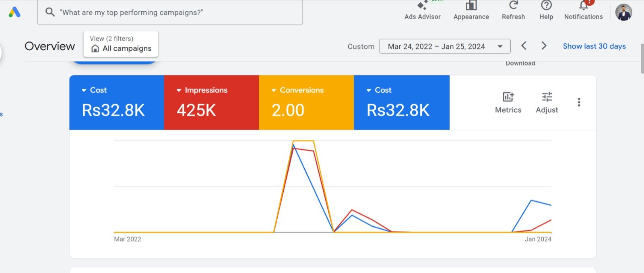Open the All campaigns view selector
Screen dimensions: 644x273
tap(121, 44)
